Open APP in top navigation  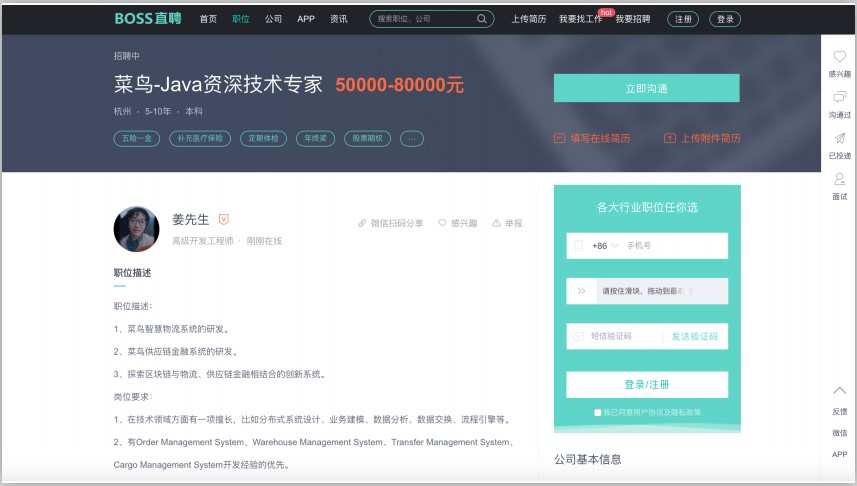306,19
